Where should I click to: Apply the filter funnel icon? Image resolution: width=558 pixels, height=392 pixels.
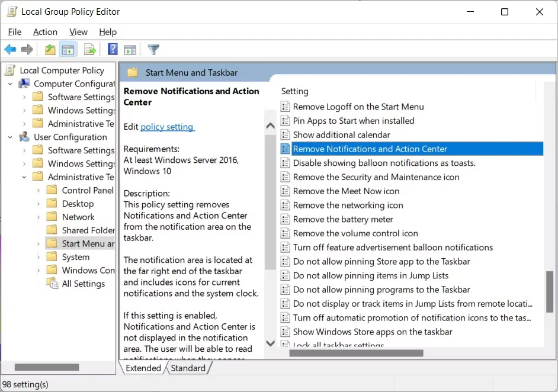pos(153,49)
